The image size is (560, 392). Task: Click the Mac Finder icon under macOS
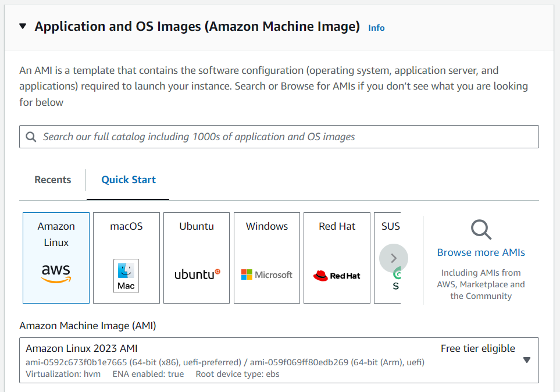coord(126,276)
